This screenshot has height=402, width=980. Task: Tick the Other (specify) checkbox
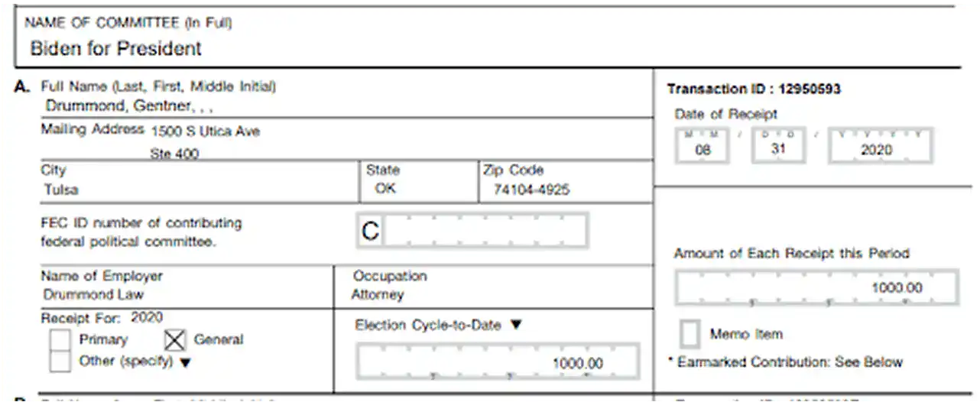[60, 361]
